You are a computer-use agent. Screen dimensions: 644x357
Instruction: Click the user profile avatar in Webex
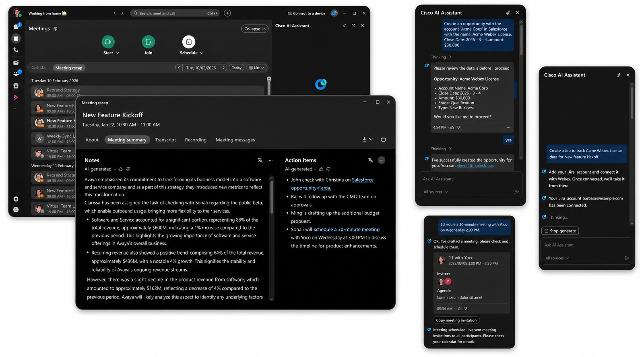click(17, 13)
